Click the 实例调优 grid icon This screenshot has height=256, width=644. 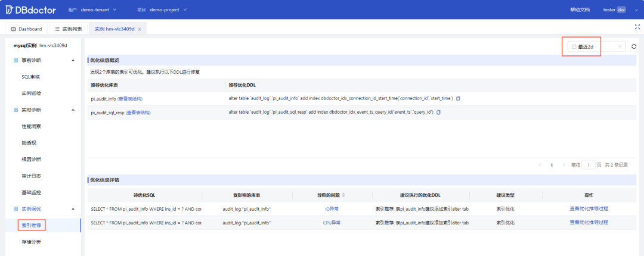[x=16, y=209]
